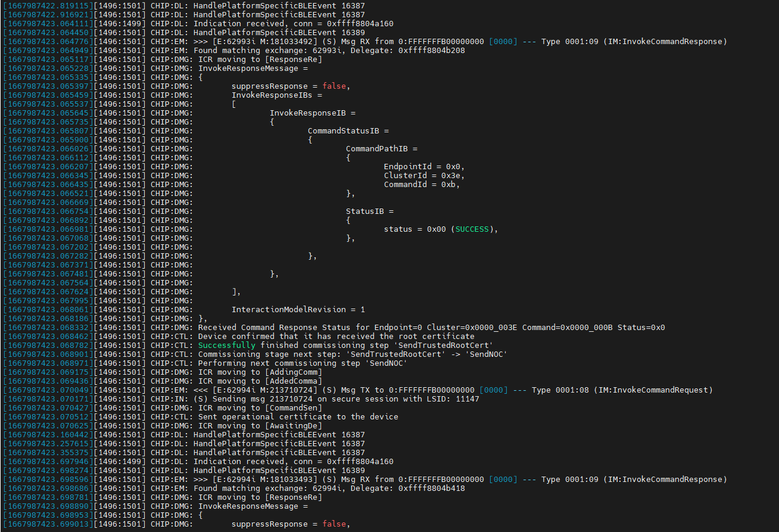Click 'ICR moving to [ResponseRe]' at 1667987423.065117
779x532 pixels.
pyautogui.click(x=260, y=59)
